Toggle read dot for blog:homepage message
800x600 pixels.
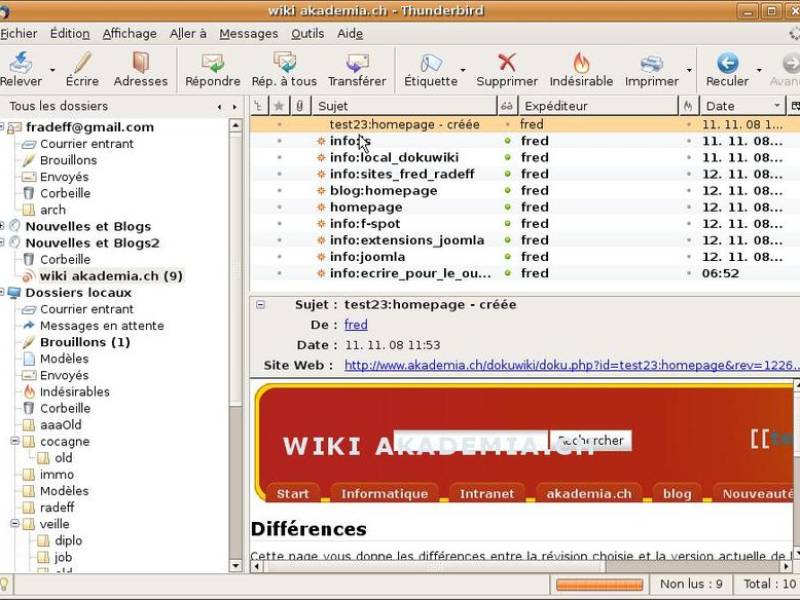[507, 190]
